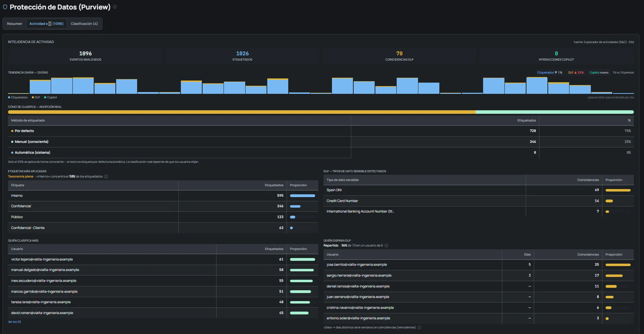Toggle the DLP legend series
Image resolution: width=644 pixels, height=334 pixels.
point(36,97)
